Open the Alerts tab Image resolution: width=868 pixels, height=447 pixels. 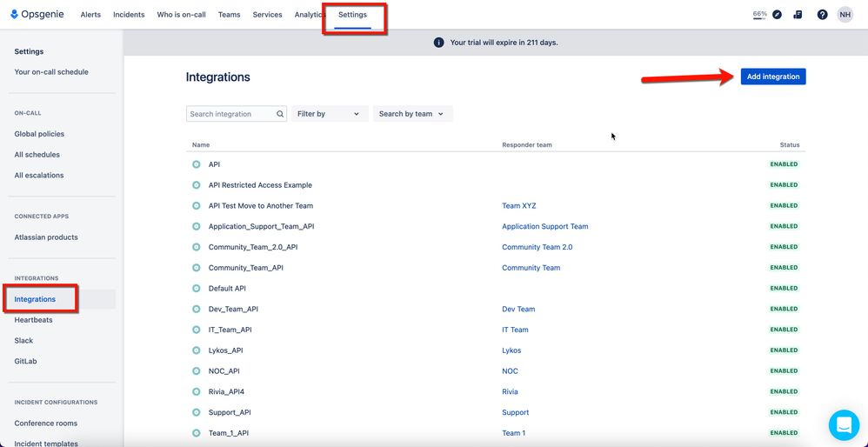(90, 15)
